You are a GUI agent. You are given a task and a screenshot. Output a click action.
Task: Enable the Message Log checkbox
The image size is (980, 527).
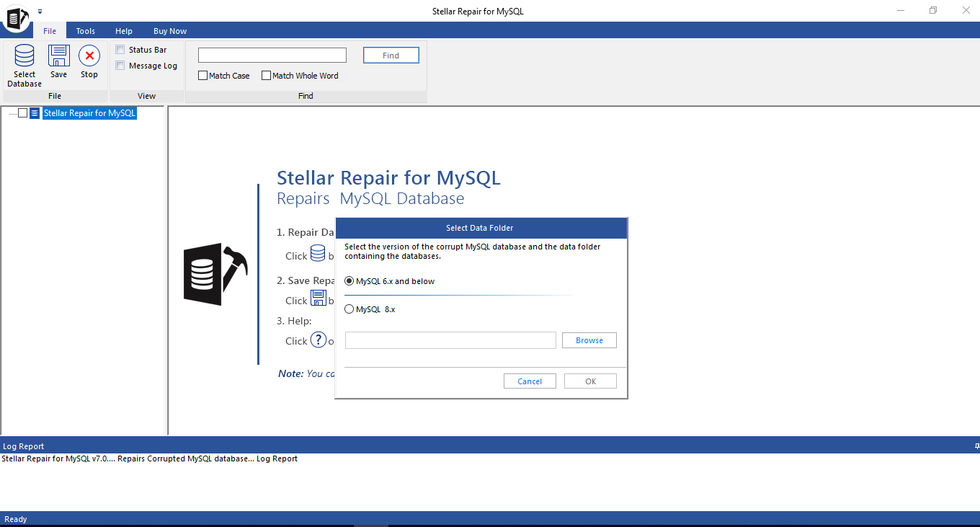coord(120,66)
